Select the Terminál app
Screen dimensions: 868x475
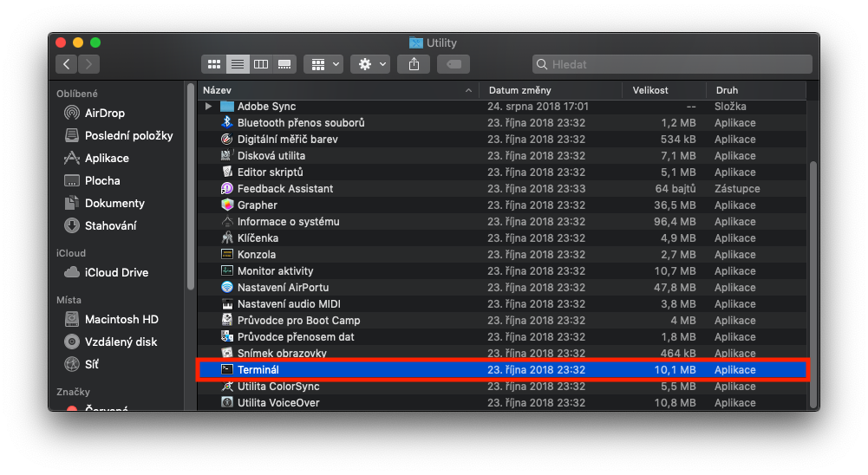(502, 370)
